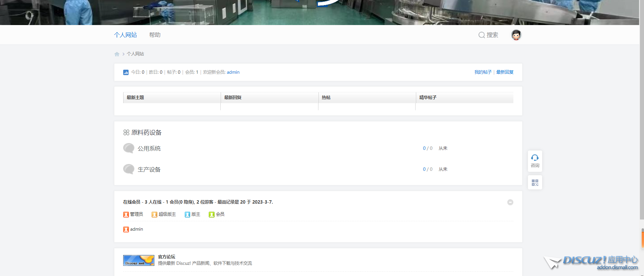Open the 帮助 navigation item

pyautogui.click(x=155, y=35)
